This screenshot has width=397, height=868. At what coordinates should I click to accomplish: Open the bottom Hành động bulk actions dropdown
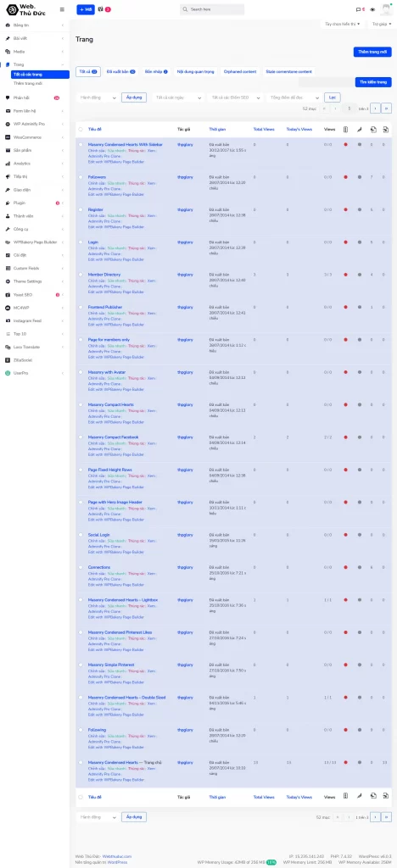click(x=97, y=817)
